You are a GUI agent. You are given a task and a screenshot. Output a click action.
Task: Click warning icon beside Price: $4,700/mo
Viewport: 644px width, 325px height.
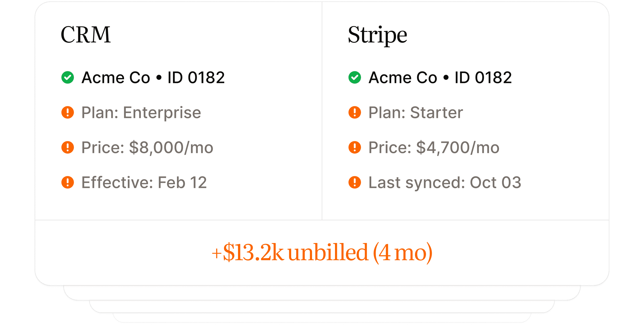tap(354, 147)
